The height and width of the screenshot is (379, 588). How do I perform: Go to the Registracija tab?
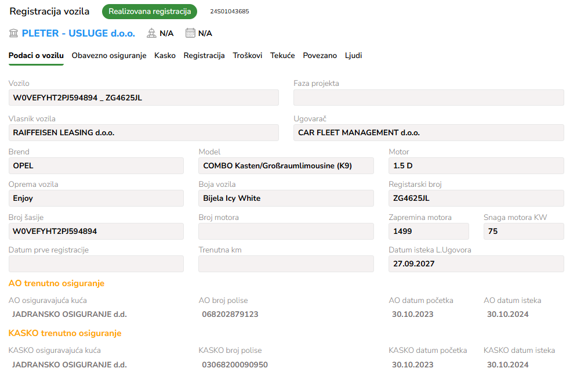click(x=204, y=56)
